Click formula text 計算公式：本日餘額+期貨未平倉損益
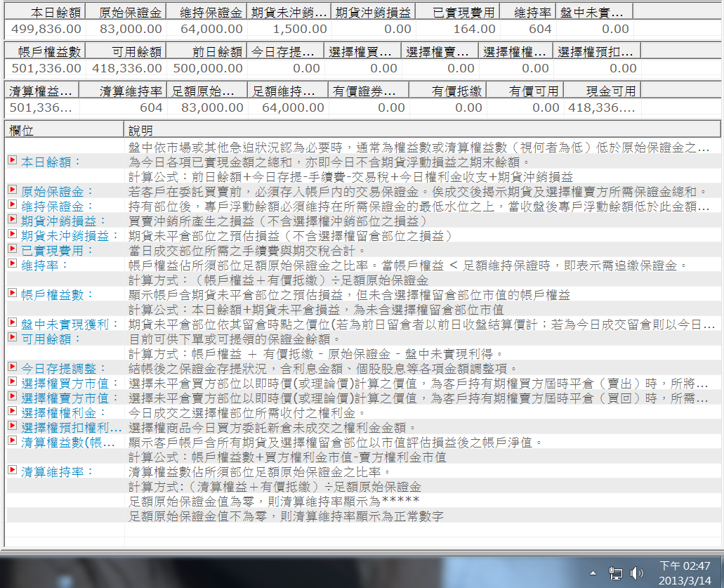This screenshot has width=724, height=588. [234, 310]
